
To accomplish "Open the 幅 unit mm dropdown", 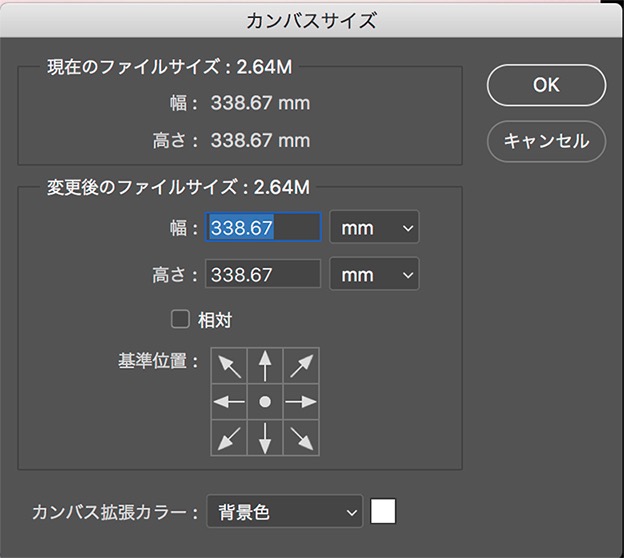I will pos(375,228).
